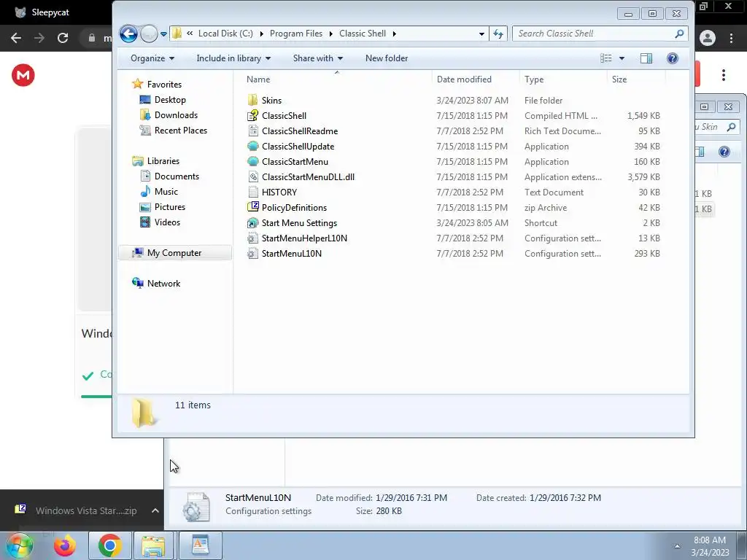Toggle the preview pane icon

646,58
